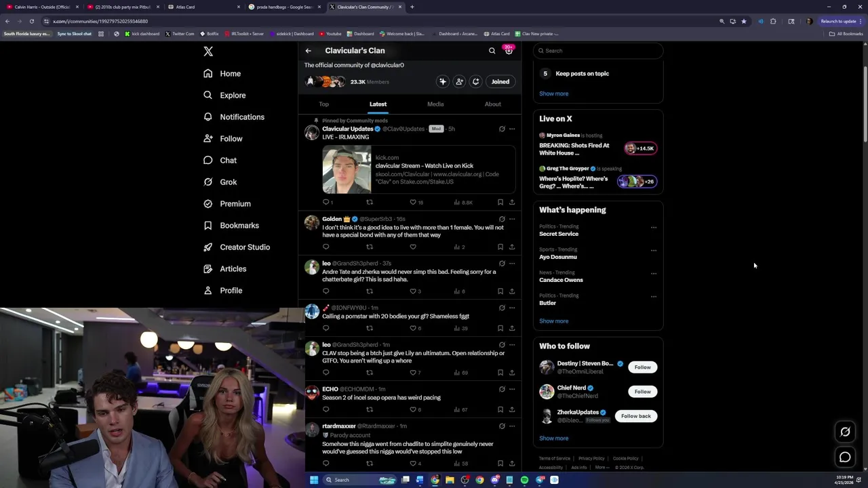Go back using the arrow beside Clavicular's Clan
868x488 pixels.
tap(308, 51)
